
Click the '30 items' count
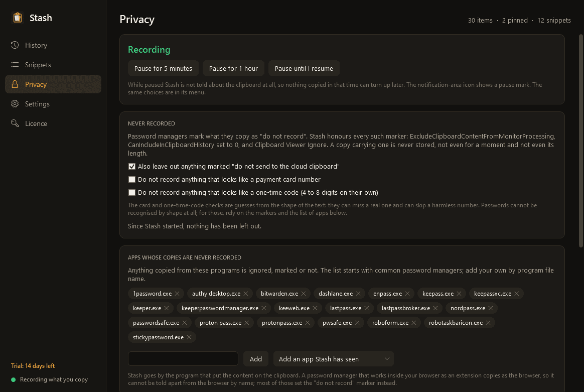(x=480, y=21)
